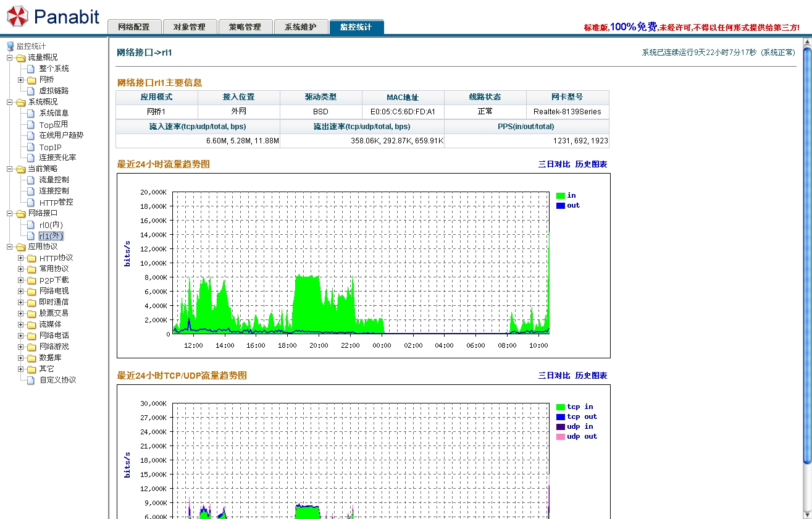Click the 网络接口 folder icon
The width and height of the screenshot is (812, 519).
[x=21, y=213]
